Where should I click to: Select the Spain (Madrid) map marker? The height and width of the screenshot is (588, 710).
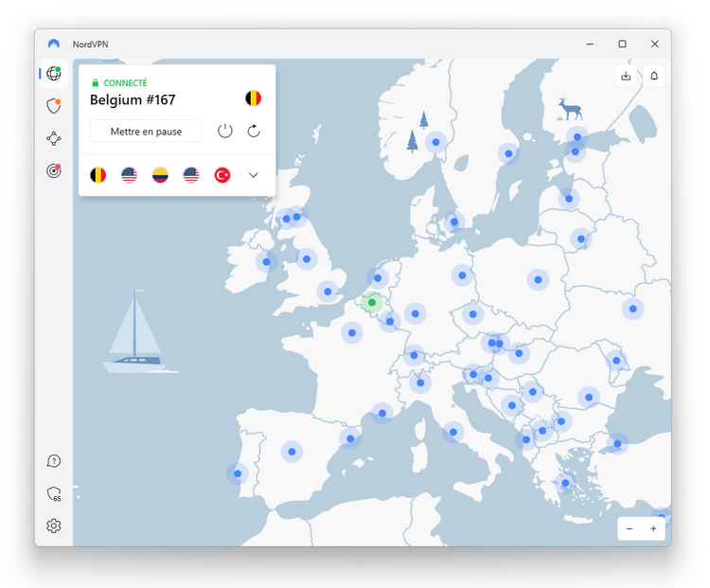[292, 452]
